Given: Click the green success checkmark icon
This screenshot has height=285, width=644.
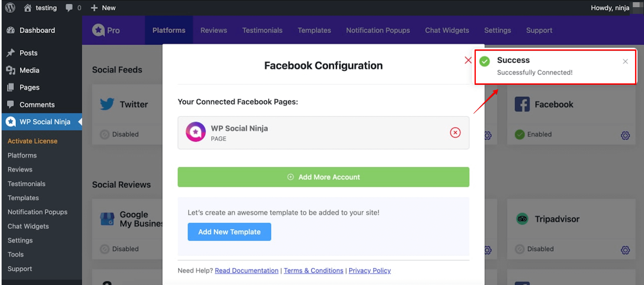Looking at the screenshot, I should click(x=485, y=62).
